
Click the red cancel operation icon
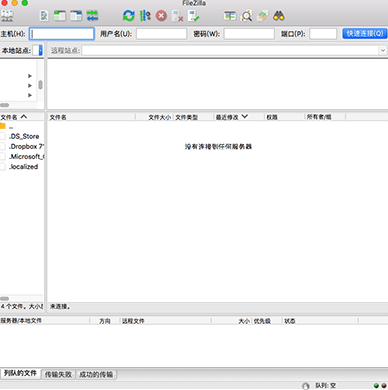161,16
